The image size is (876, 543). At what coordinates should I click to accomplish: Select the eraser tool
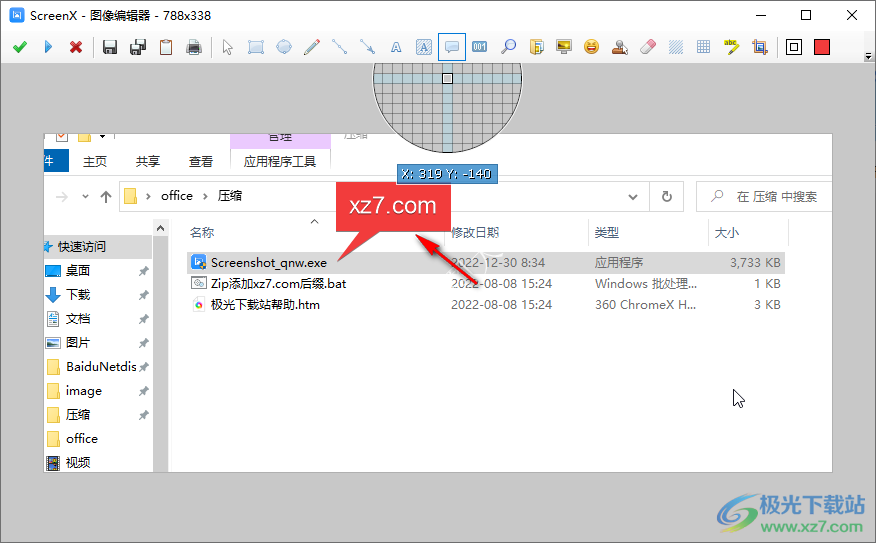coord(648,47)
